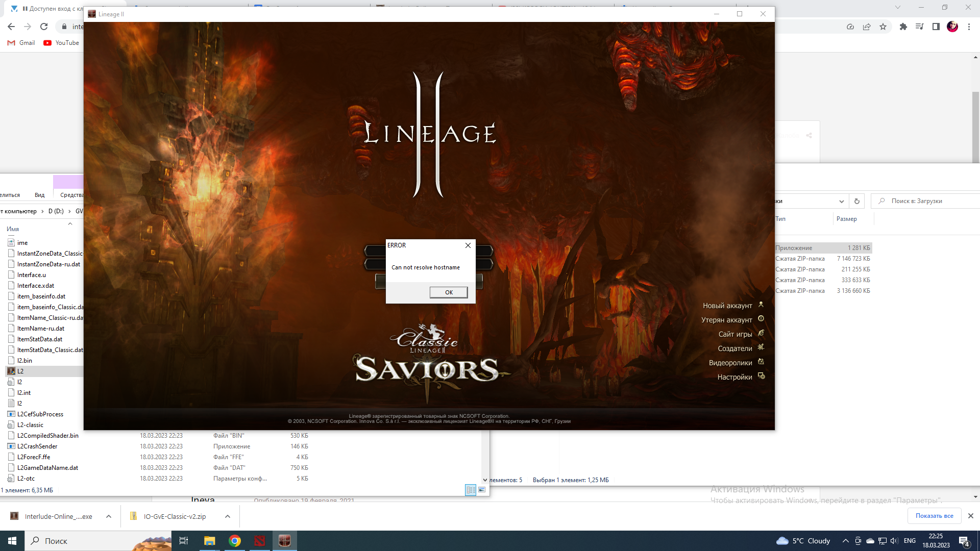
Task: Select Interface.xdat file
Action: tap(36, 286)
